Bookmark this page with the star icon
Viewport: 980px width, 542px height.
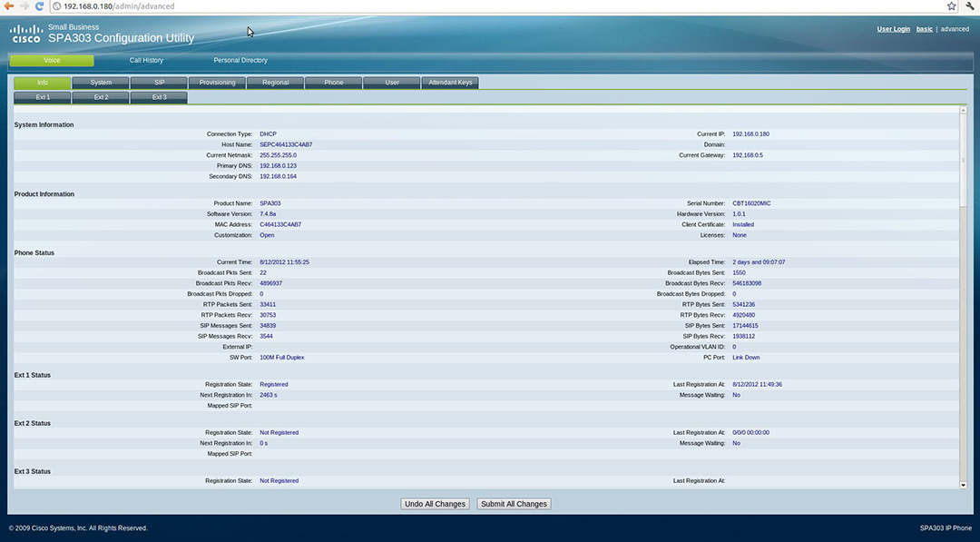pyautogui.click(x=951, y=6)
